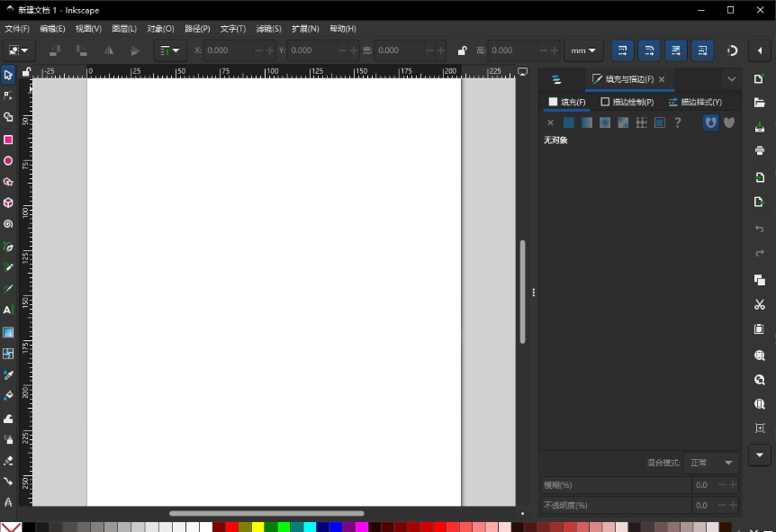Select the Star and Polygon tool

point(8,182)
